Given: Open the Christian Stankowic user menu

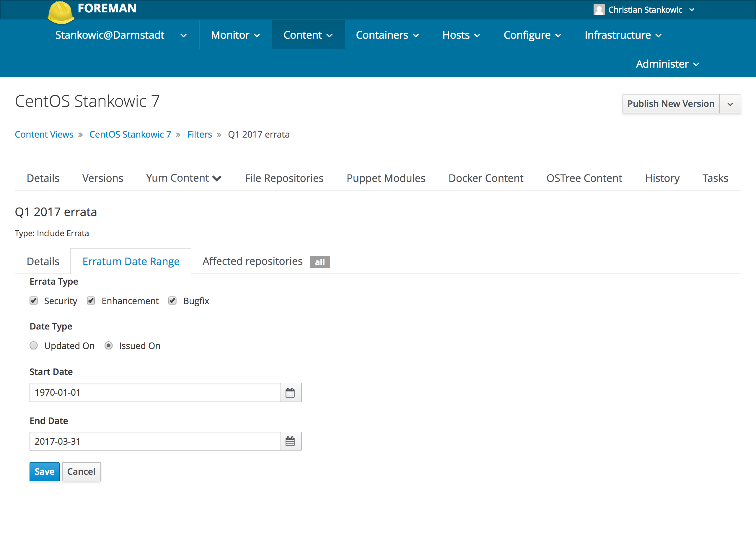Looking at the screenshot, I should 644,10.
